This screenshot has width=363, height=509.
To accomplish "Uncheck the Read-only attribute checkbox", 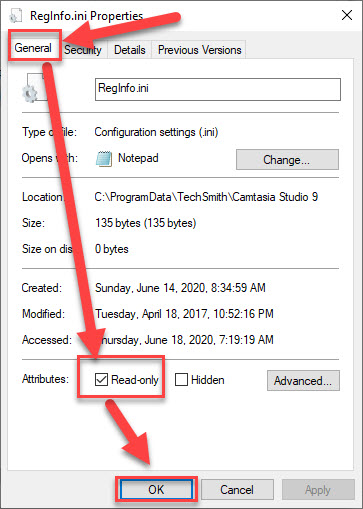I will [101, 380].
